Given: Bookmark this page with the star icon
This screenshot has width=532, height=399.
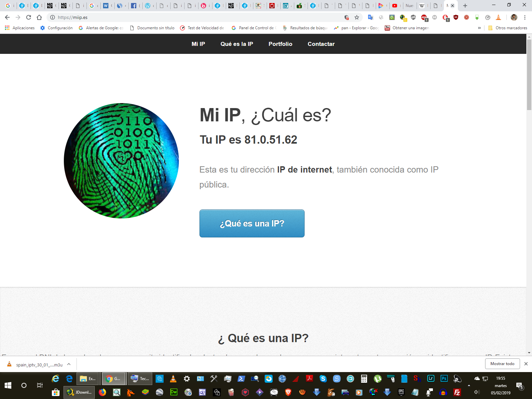Looking at the screenshot, I should (x=357, y=17).
